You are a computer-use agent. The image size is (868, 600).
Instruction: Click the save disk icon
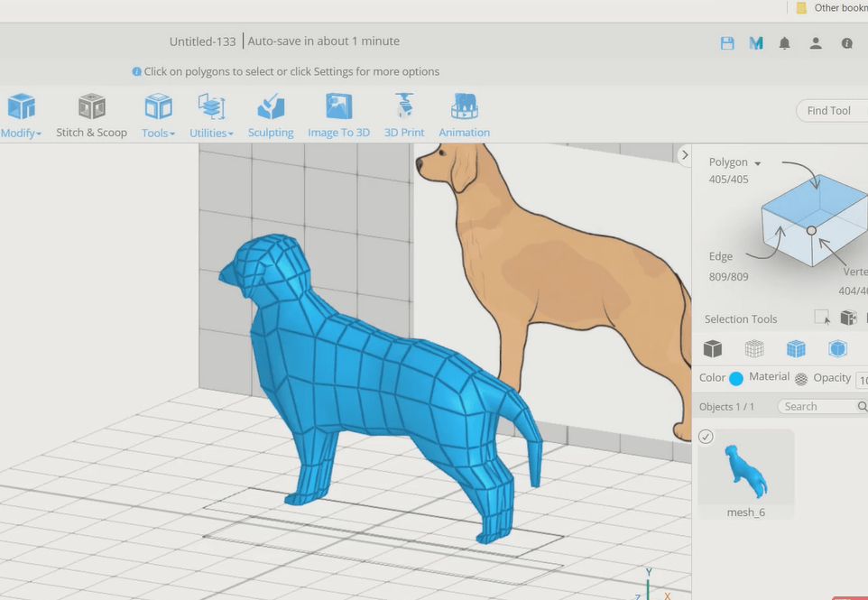[x=727, y=43]
